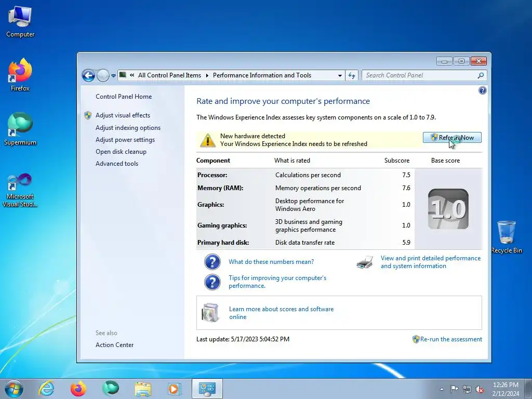
Task: Click the search magnifier icon
Action: [x=481, y=75]
